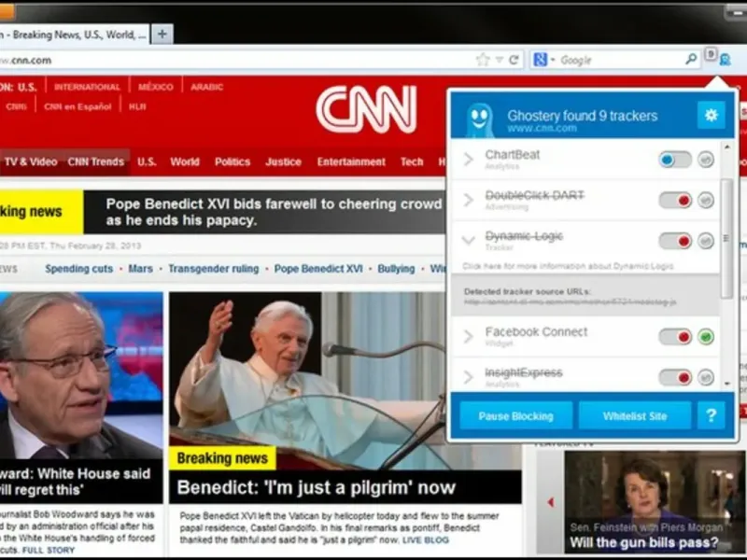The height and width of the screenshot is (560, 747).
Task: Click ChartBeat site-allow checkmark circle
Action: (x=706, y=160)
